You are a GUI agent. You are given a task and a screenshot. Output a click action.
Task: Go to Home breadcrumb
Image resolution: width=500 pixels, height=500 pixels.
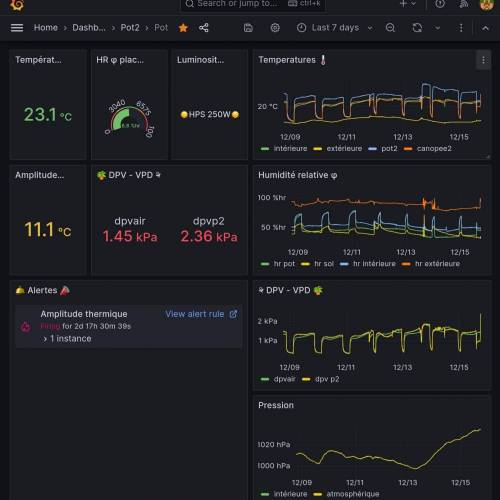click(x=46, y=28)
